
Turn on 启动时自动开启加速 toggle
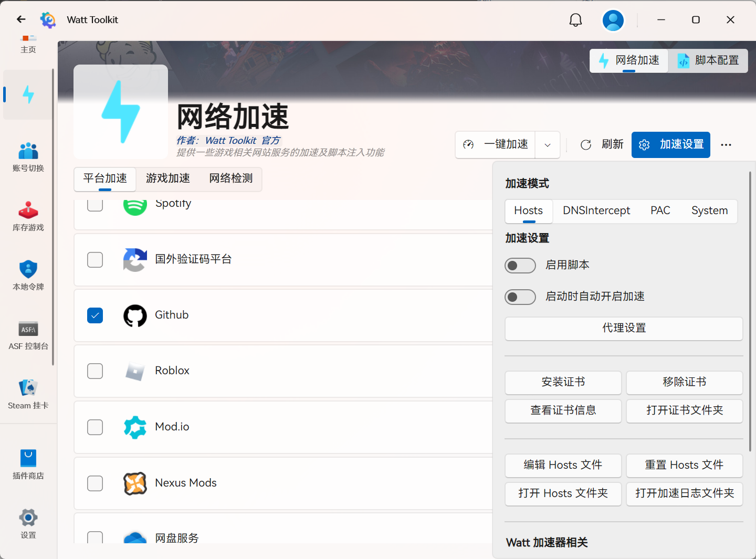click(520, 297)
